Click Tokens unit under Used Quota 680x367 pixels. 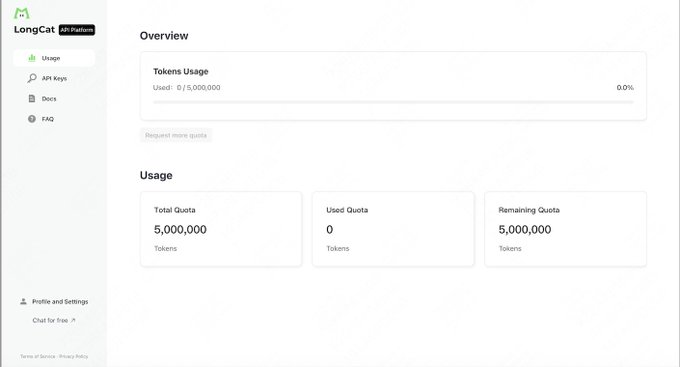point(337,249)
